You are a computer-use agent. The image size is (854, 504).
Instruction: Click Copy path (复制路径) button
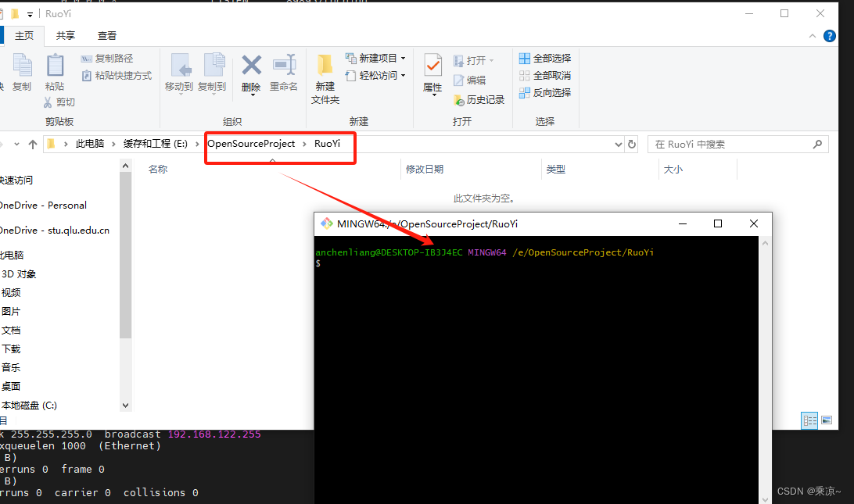(x=107, y=59)
